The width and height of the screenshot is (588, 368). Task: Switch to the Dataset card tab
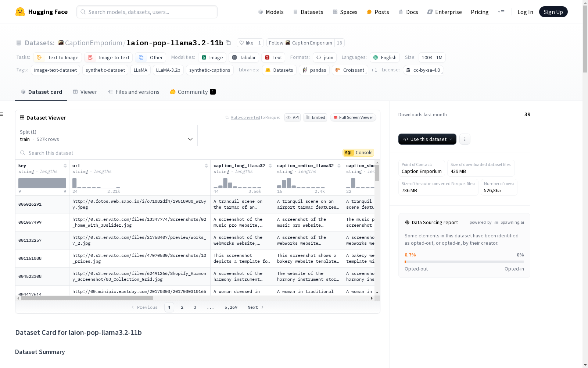point(41,92)
